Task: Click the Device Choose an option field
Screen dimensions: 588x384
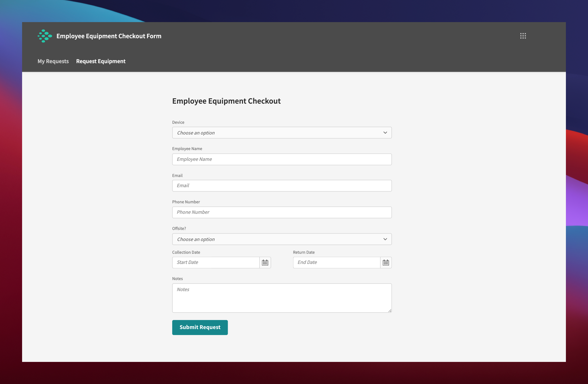Action: click(x=282, y=133)
